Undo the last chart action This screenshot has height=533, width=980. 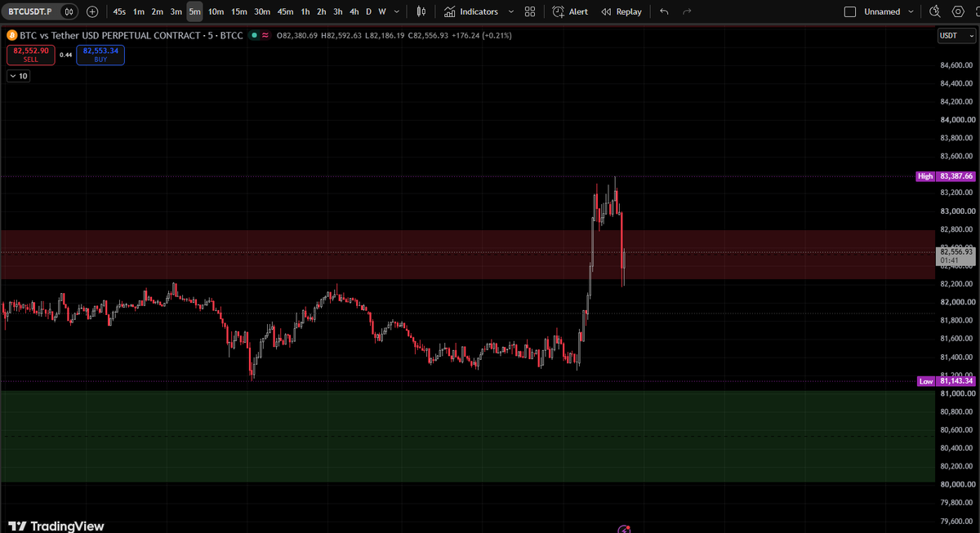[664, 11]
